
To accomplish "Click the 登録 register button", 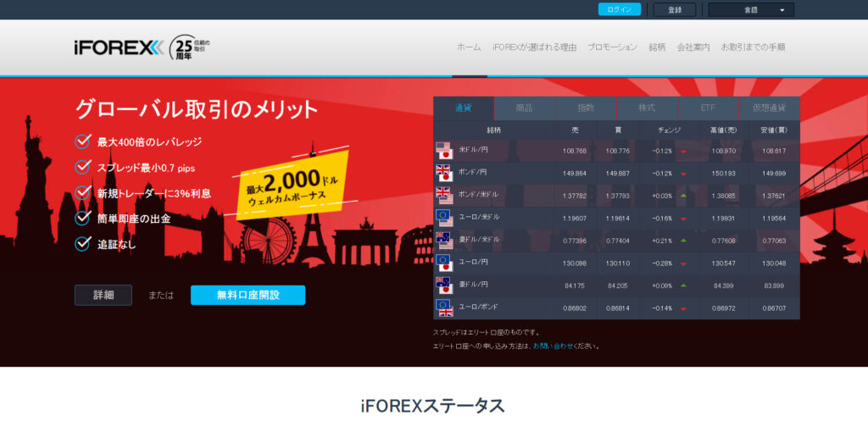I will click(674, 10).
